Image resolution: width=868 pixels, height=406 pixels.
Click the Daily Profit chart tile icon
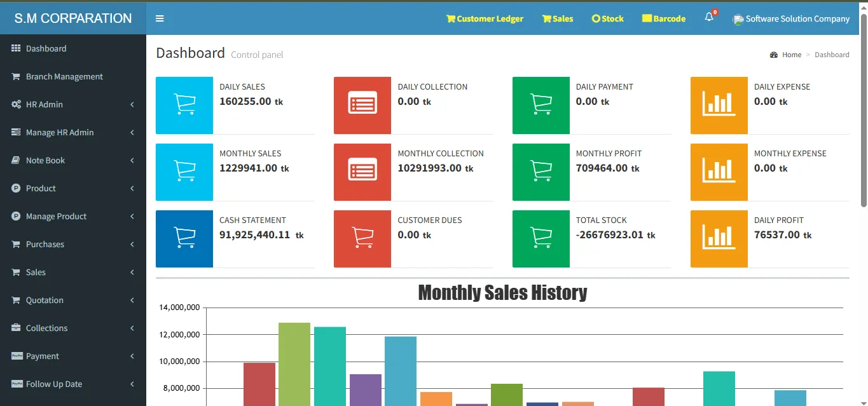(719, 239)
